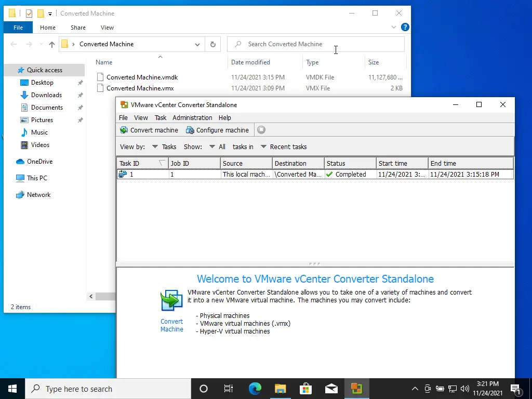Open Home tab in File Explorer ribbon
Screen dimensions: 532x399
47,28
